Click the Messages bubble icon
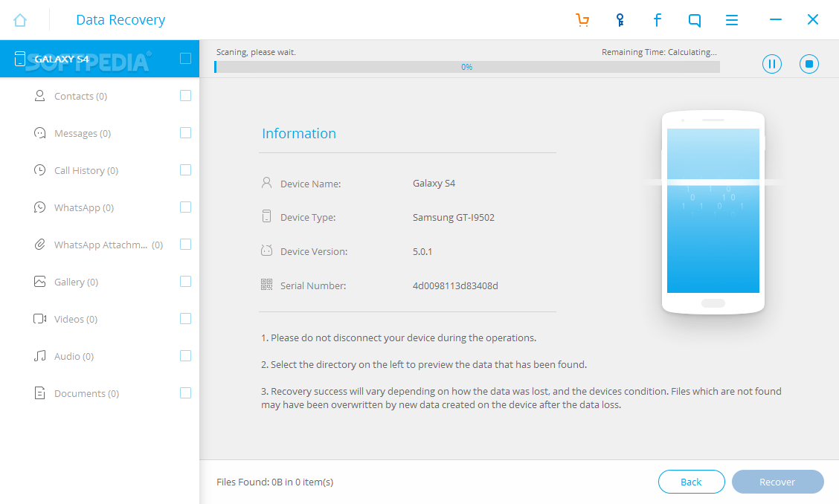839x504 pixels. (x=39, y=132)
